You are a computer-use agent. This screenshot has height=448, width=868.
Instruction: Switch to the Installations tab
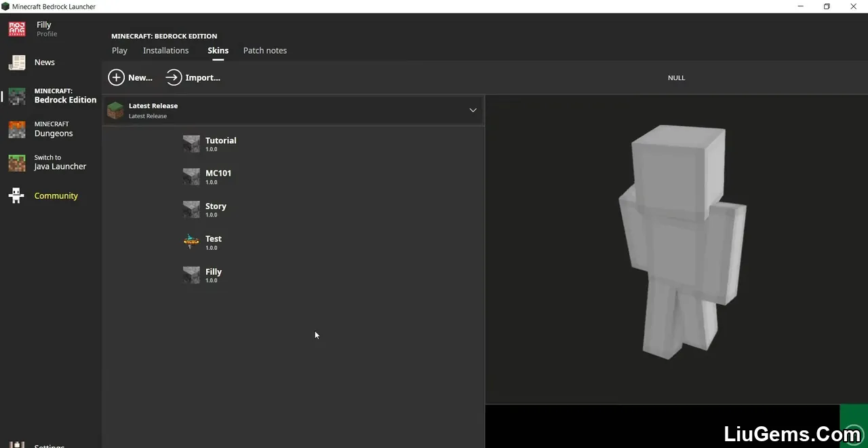[x=166, y=50]
